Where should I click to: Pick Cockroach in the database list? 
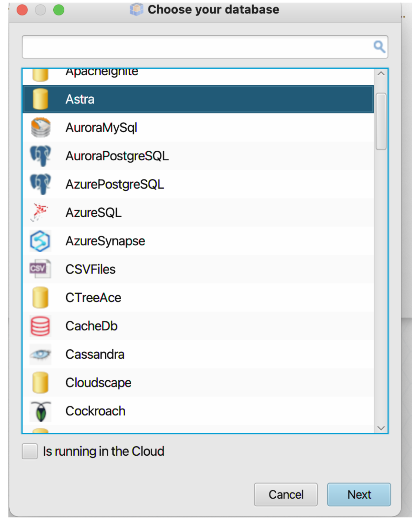(x=198, y=411)
